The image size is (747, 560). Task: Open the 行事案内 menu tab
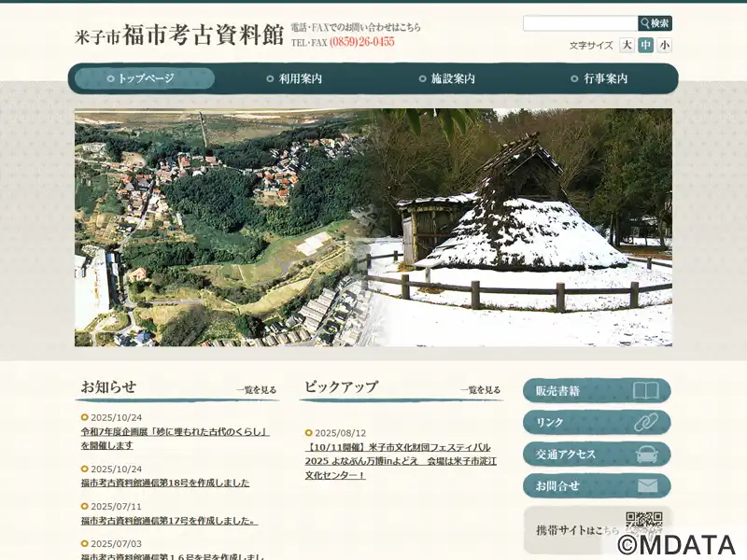coord(599,78)
